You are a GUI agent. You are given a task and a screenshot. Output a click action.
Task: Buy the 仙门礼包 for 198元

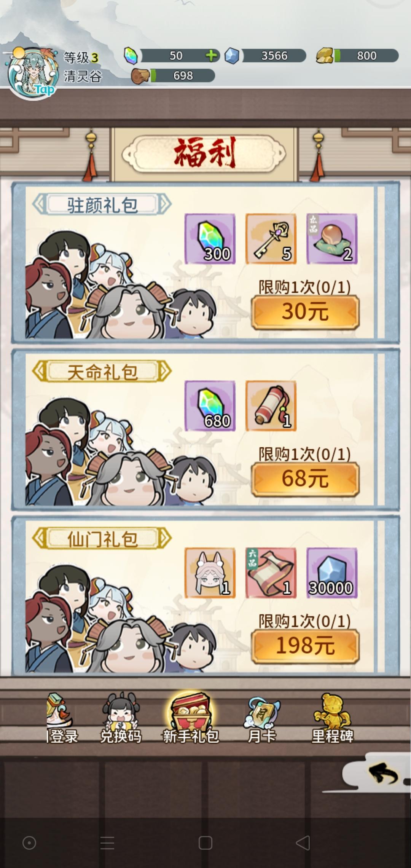point(305,646)
